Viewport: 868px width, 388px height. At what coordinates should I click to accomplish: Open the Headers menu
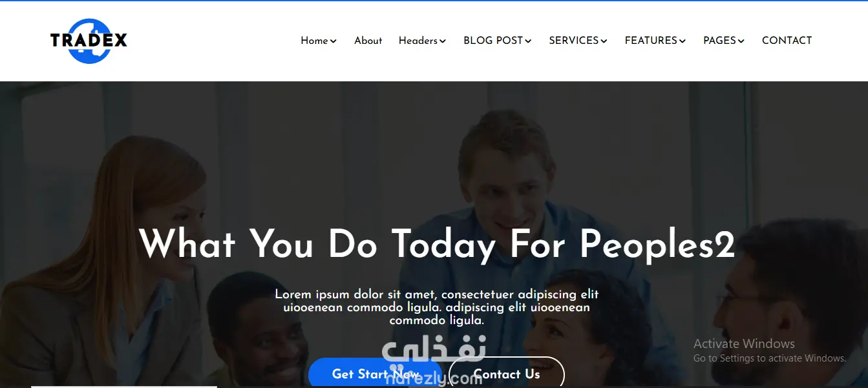[x=422, y=41]
